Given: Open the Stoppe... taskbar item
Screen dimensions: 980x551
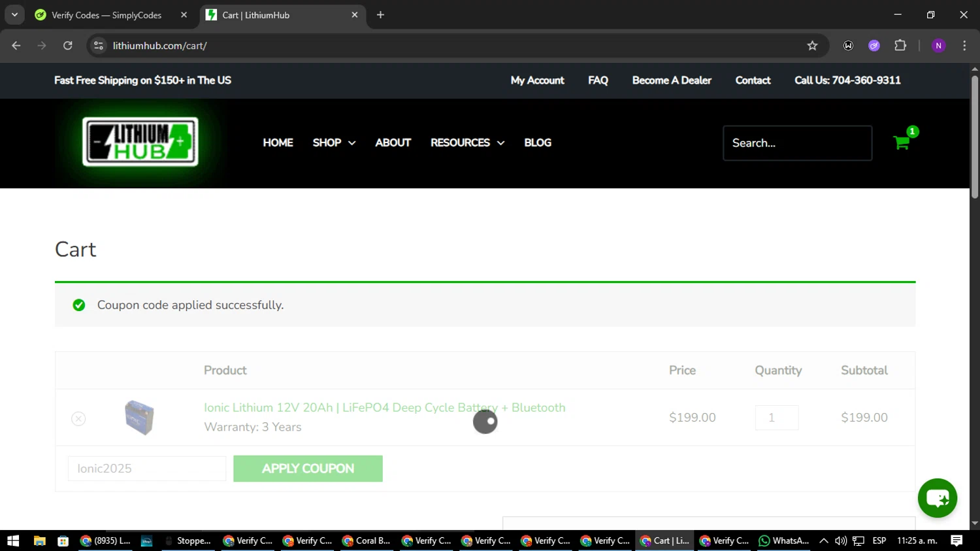Looking at the screenshot, I should 188,541.
